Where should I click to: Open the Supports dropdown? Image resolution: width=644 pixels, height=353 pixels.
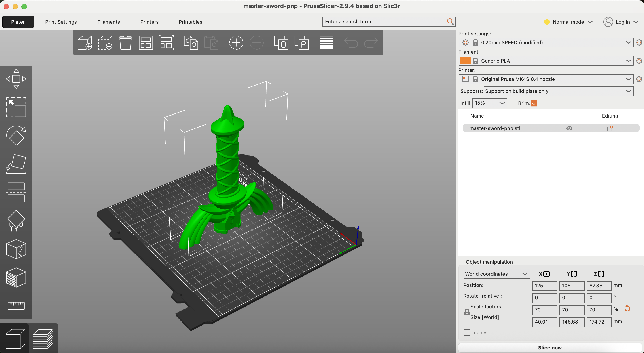558,91
